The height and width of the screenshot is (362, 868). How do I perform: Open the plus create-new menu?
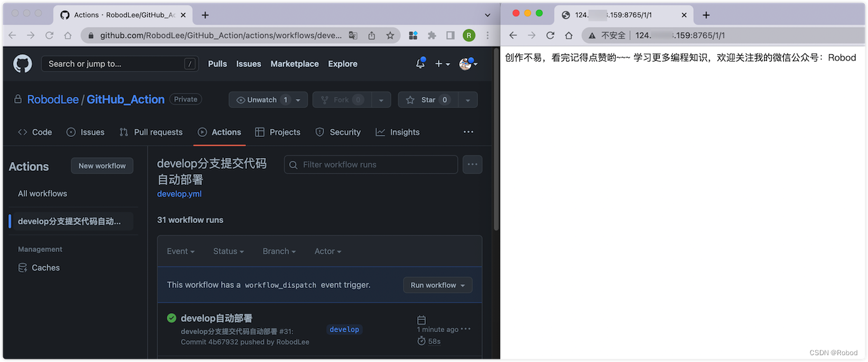click(x=442, y=64)
